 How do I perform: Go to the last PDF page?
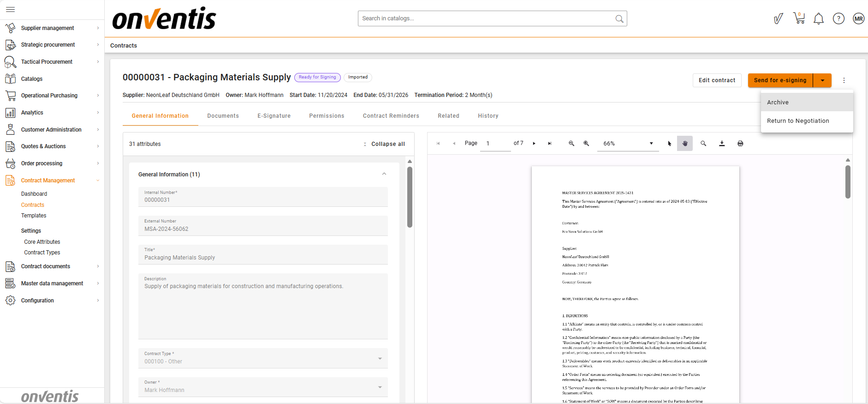[x=550, y=144]
